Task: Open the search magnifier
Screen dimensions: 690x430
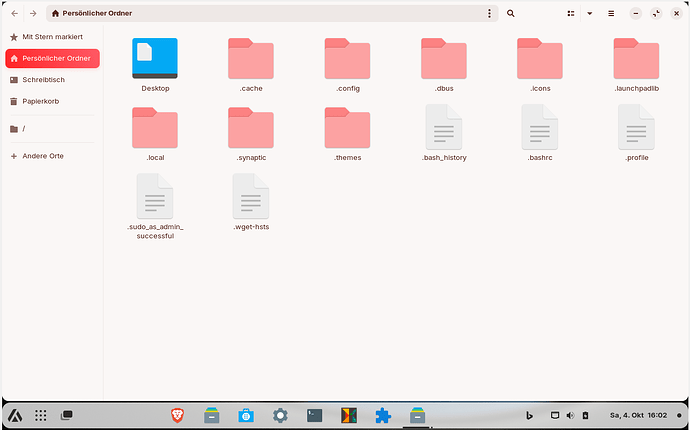Action: (510, 14)
